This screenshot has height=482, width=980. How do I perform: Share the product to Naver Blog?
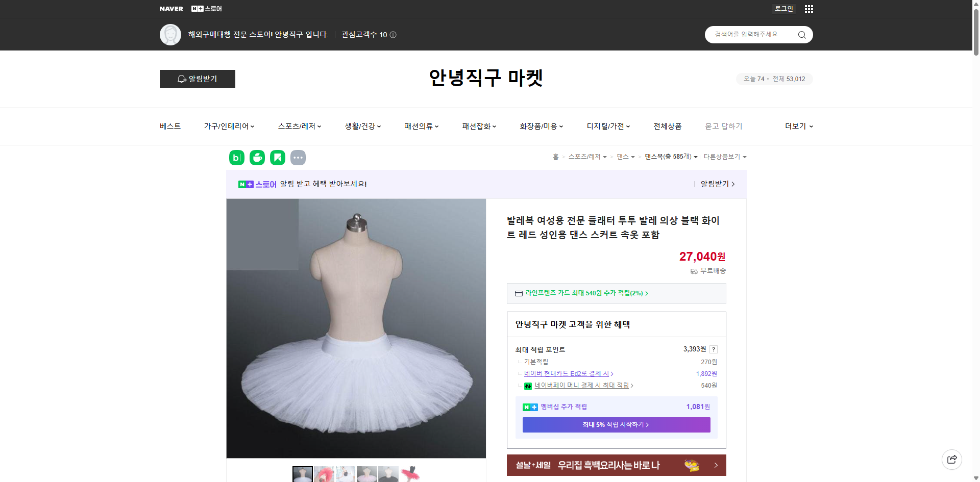point(236,158)
